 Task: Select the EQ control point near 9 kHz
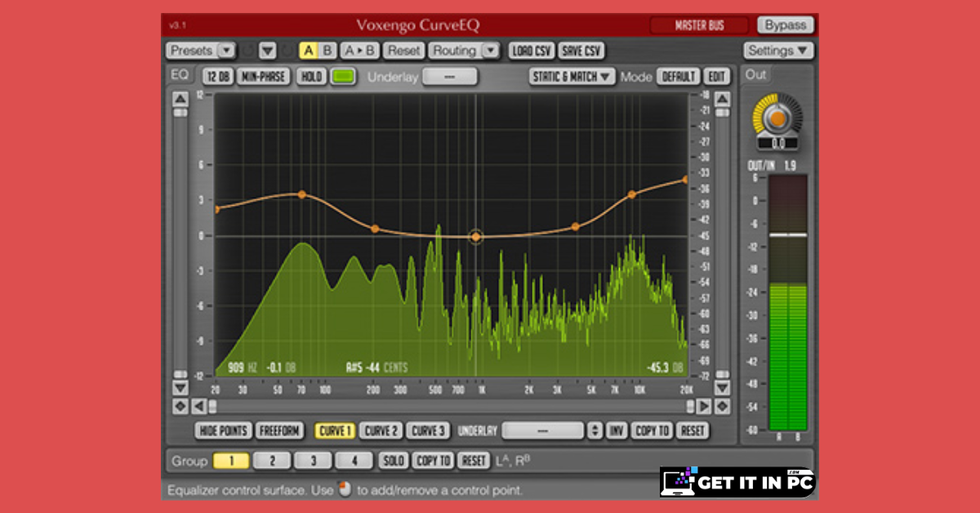631,194
